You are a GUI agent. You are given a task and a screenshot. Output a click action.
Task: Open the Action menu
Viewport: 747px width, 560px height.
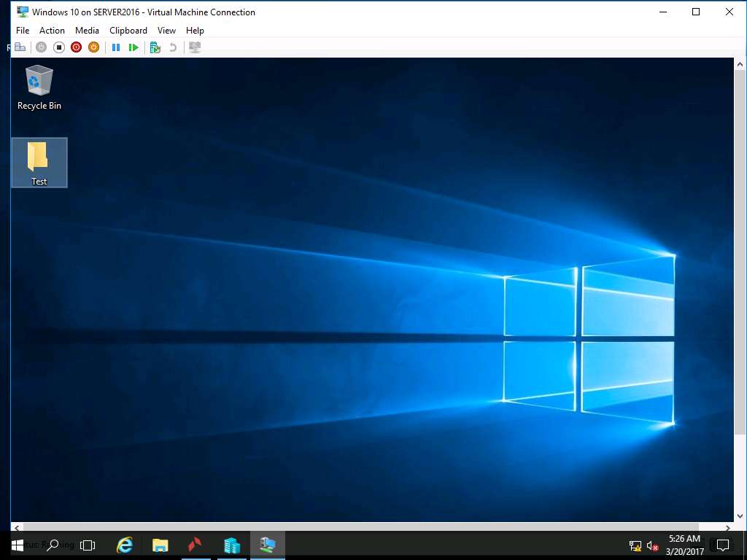pyautogui.click(x=52, y=31)
